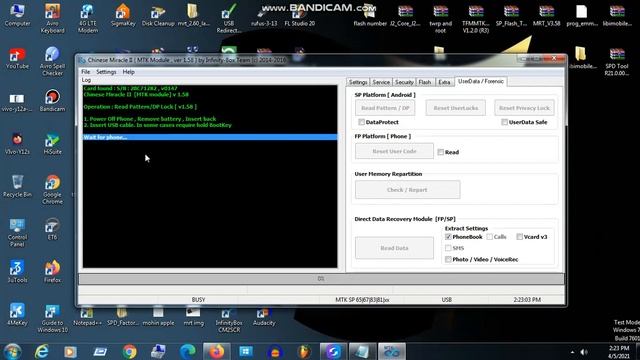This screenshot has width=640, height=360.
Task: Open Bandicam desktop icon
Action: coord(52,100)
